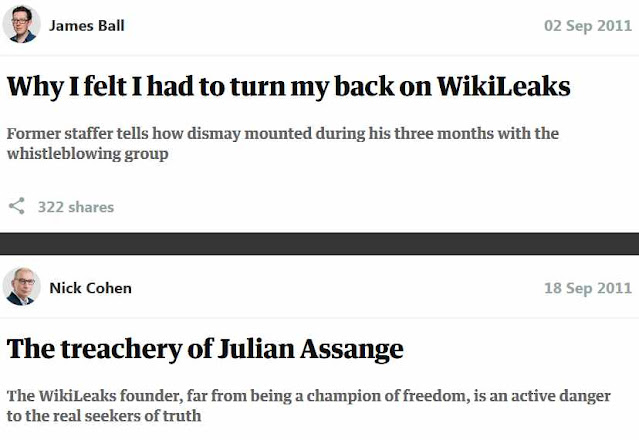Click the 18 Sep 2011 date
Screen dimensions: 639x440
click(588, 288)
